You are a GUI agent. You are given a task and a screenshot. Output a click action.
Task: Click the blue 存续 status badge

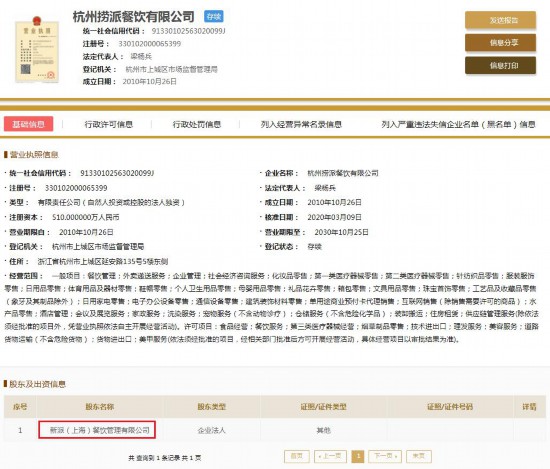coord(214,16)
